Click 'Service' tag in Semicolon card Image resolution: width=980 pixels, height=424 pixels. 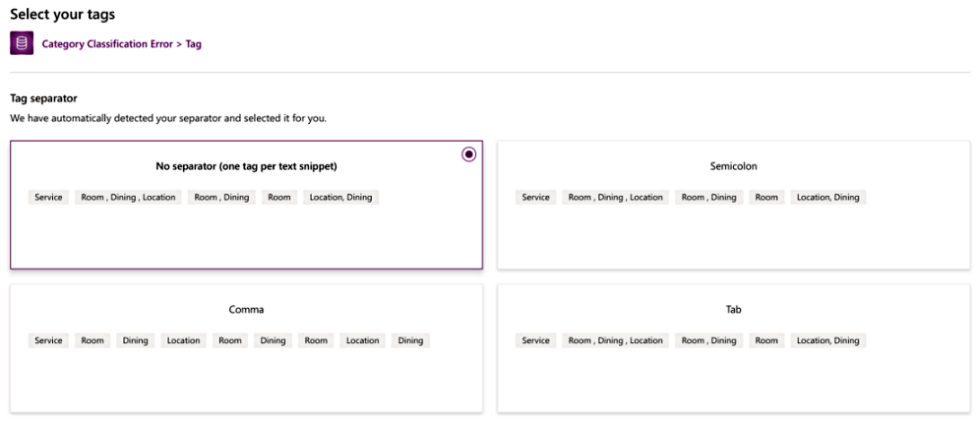[x=535, y=198]
